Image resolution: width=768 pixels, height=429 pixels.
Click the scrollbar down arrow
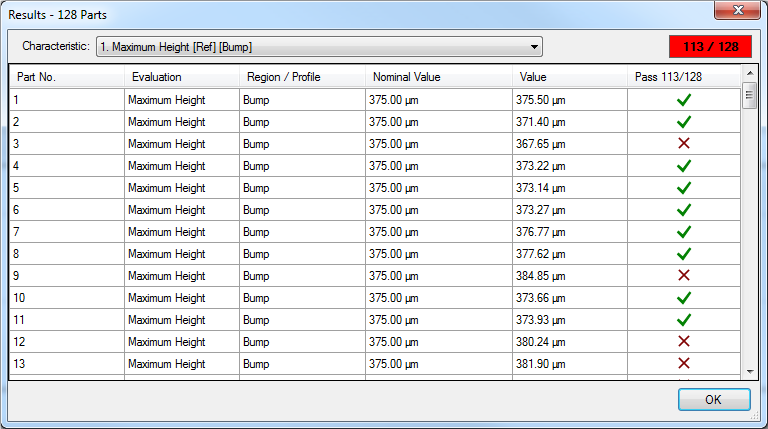click(749, 372)
